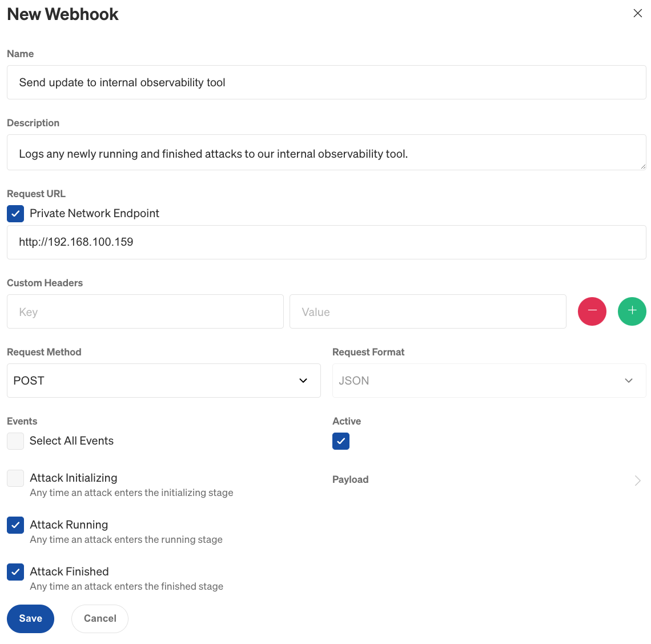Click the X to close New Webhook dialog
This screenshot has height=644, width=651.
[638, 13]
